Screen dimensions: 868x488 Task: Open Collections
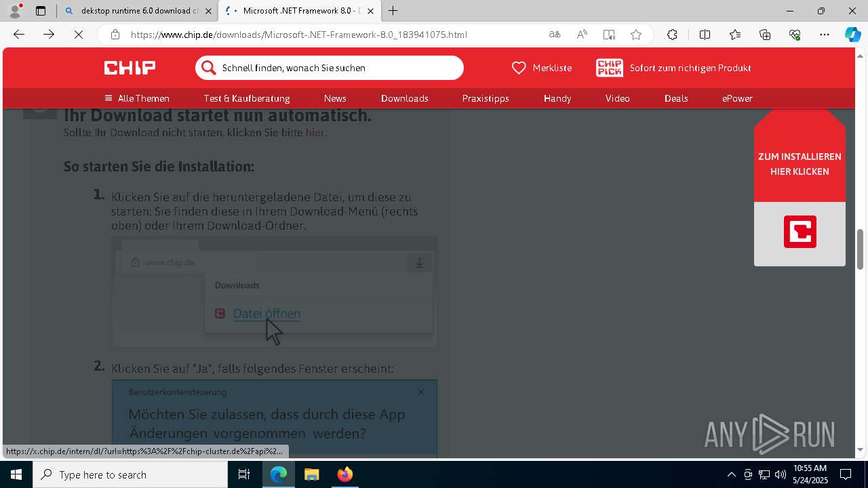(x=765, y=35)
